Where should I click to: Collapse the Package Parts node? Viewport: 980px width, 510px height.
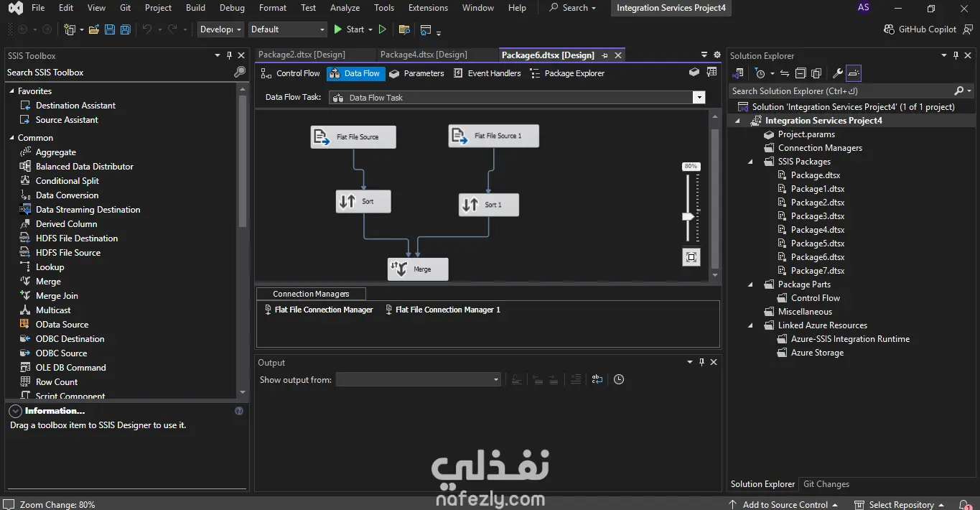point(751,284)
